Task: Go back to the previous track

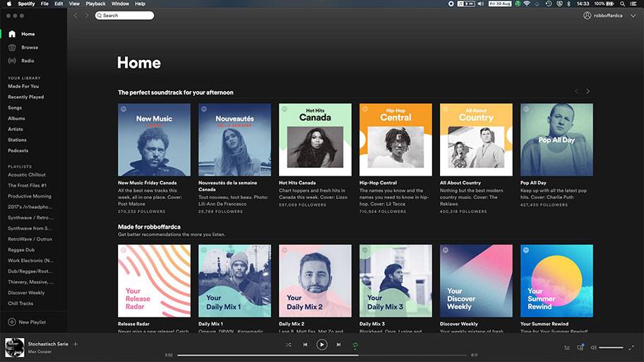Action: pyautogui.click(x=305, y=344)
